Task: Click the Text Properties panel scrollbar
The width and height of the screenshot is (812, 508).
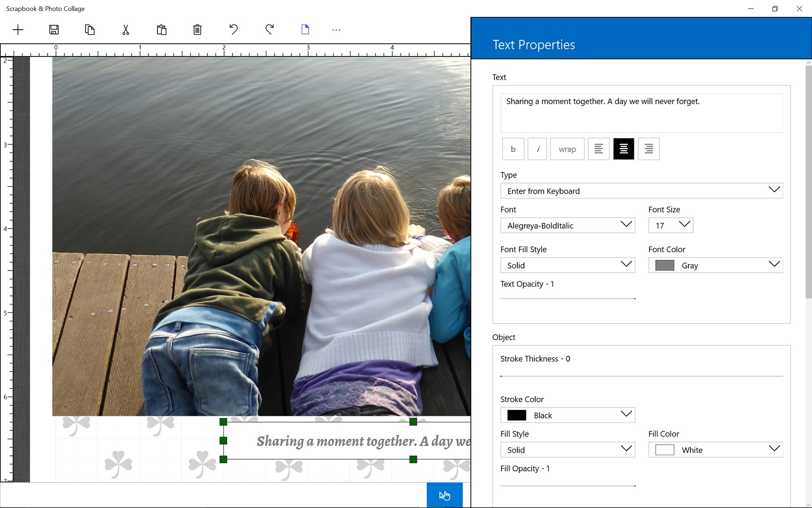Action: [808, 181]
